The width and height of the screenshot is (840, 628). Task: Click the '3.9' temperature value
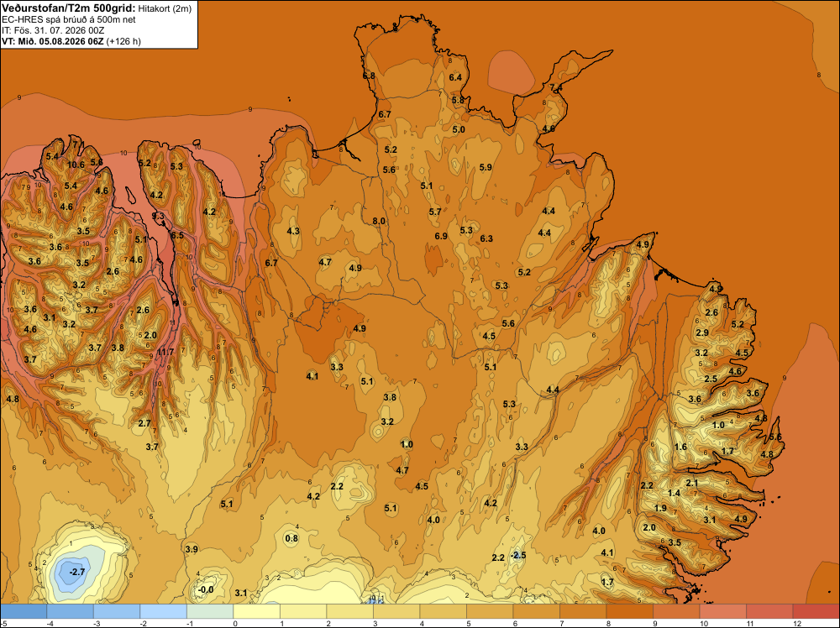192,549
